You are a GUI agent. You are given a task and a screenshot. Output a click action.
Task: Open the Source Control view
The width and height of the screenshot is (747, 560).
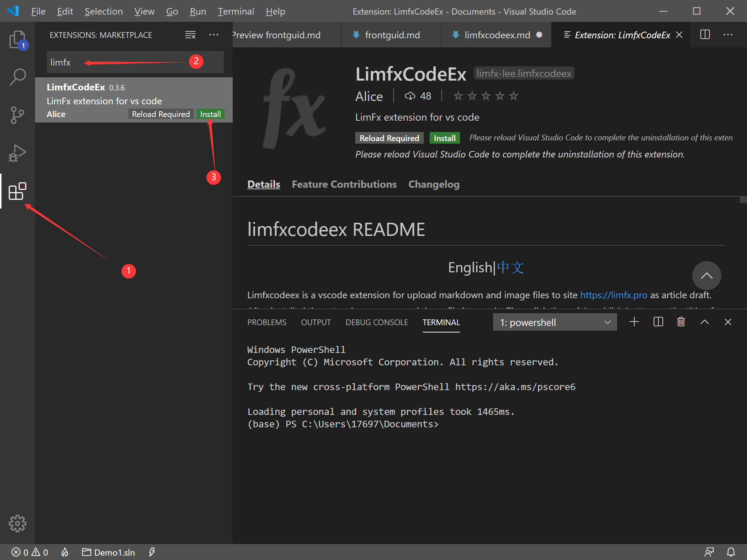point(17,115)
